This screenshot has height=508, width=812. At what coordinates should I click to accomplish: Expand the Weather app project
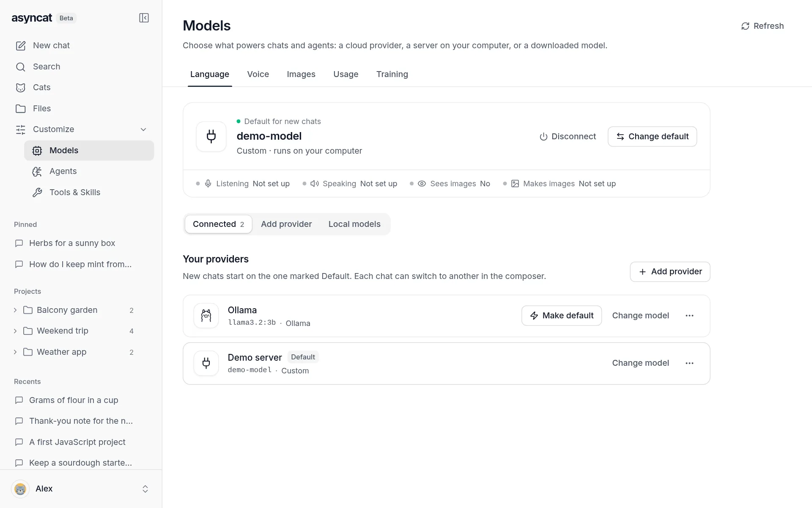point(15,352)
